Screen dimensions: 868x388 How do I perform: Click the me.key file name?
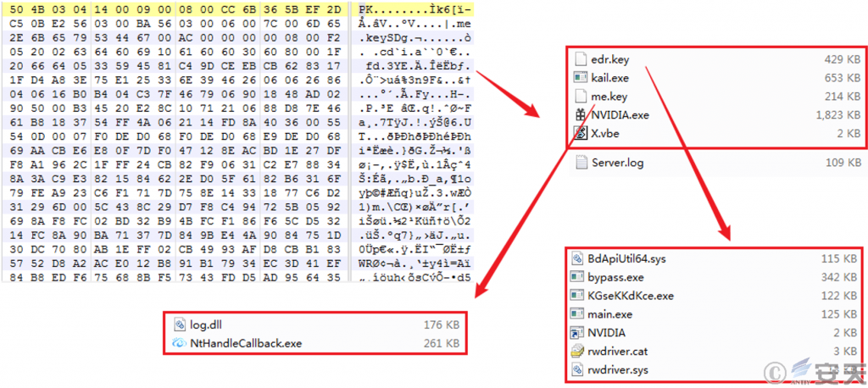609,97
